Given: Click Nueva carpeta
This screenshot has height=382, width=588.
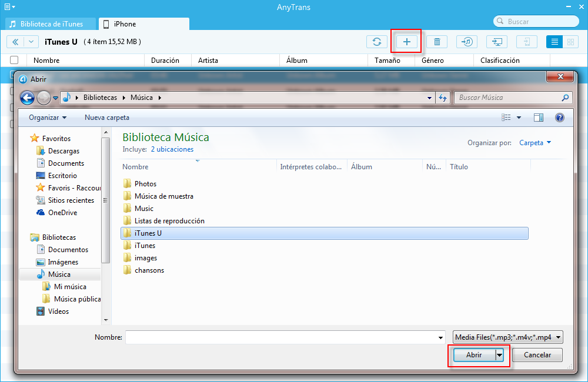Looking at the screenshot, I should [x=107, y=118].
